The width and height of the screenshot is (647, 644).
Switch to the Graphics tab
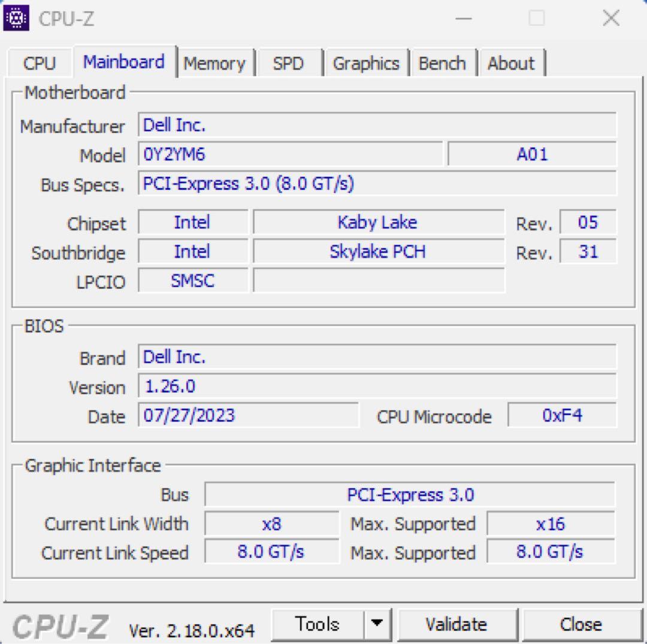click(x=367, y=63)
